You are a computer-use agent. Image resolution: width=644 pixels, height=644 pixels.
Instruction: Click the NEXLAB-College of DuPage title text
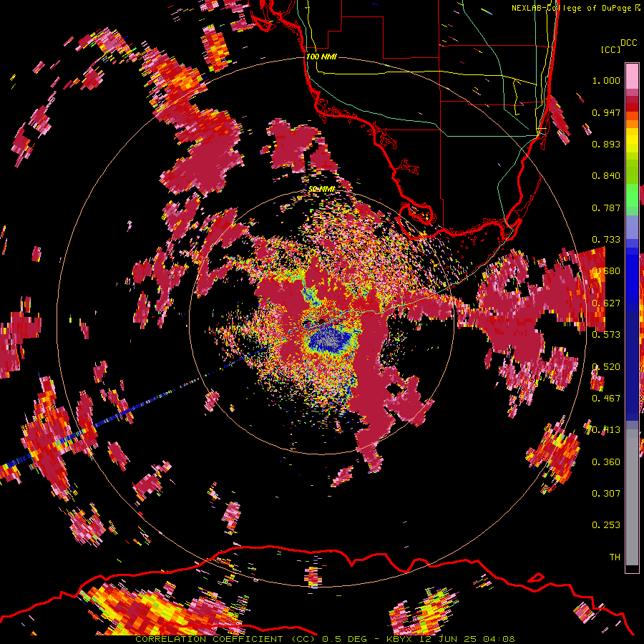(x=572, y=8)
